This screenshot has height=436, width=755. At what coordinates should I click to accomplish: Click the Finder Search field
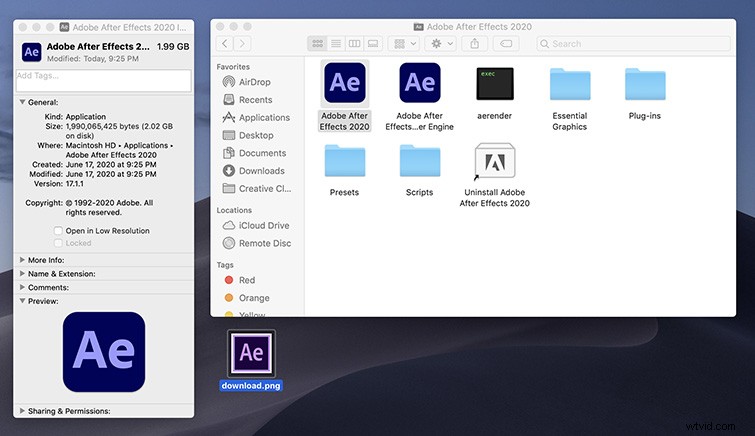click(634, 44)
